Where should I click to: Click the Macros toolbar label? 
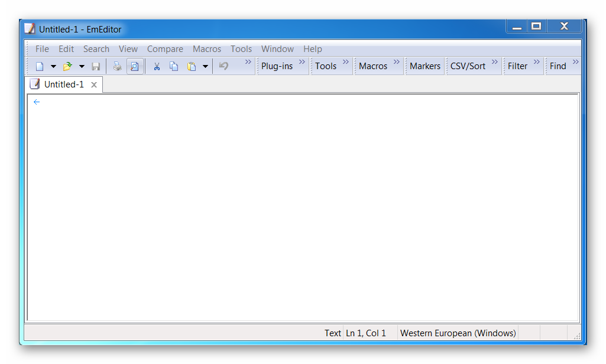[373, 66]
